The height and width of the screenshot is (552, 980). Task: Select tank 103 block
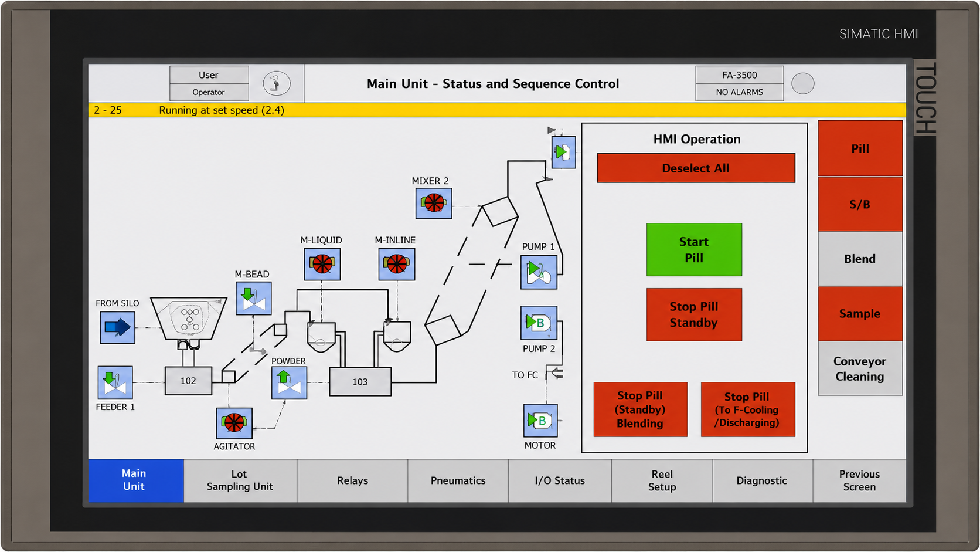pos(360,382)
